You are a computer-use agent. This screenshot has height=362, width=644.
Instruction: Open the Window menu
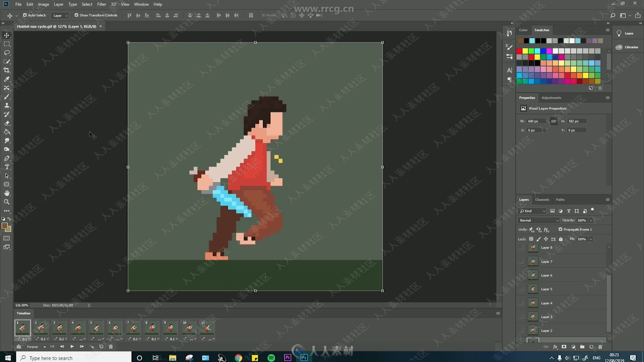pyautogui.click(x=141, y=4)
